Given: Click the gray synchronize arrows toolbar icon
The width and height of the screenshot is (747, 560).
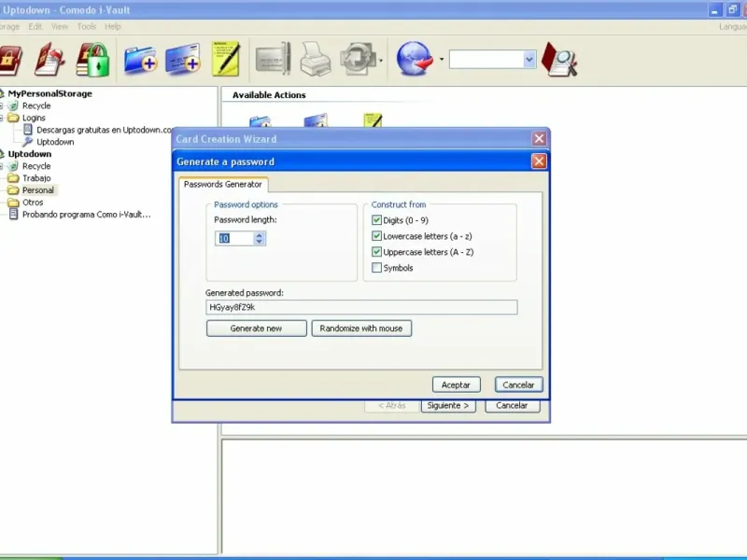Looking at the screenshot, I should click(x=358, y=59).
